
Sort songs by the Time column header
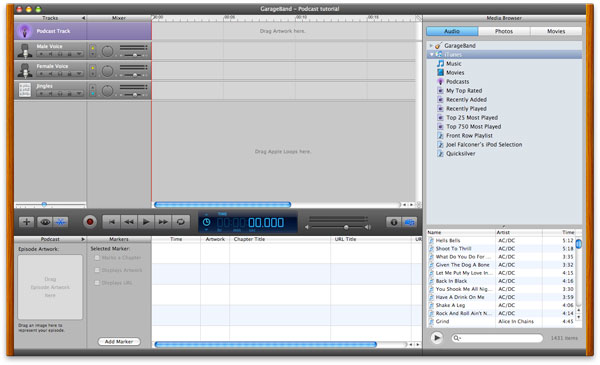559,232
